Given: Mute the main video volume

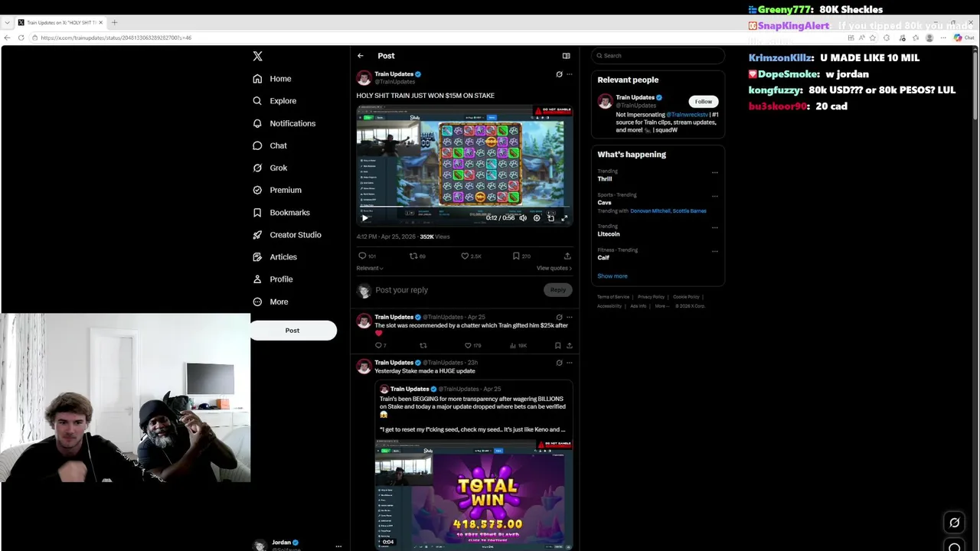Looking at the screenshot, I should tap(523, 218).
